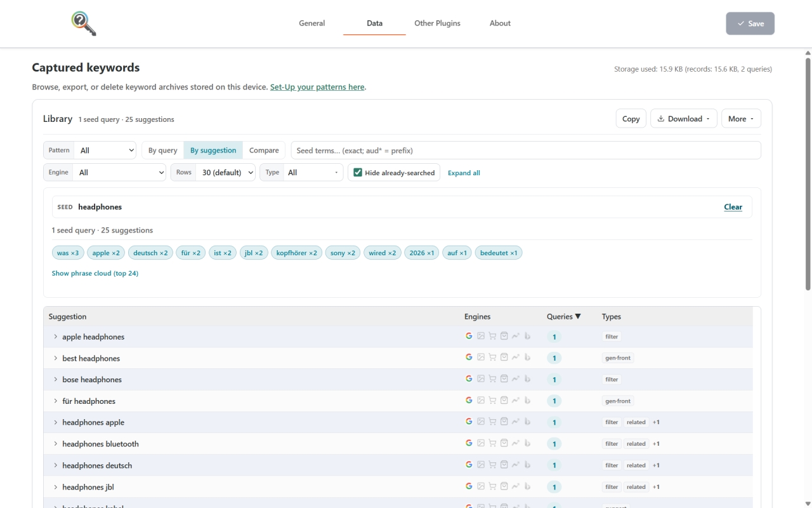
Task: Switch view to By query
Action: 163,150
